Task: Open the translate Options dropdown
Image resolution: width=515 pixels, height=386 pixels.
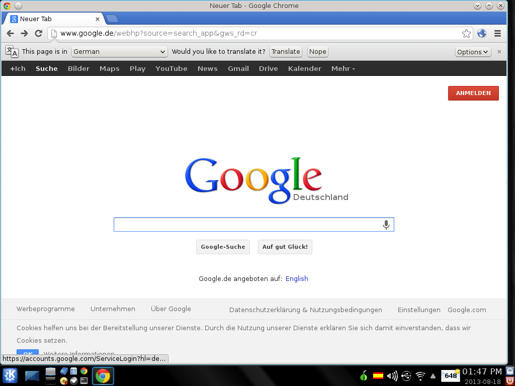Action: [x=473, y=52]
